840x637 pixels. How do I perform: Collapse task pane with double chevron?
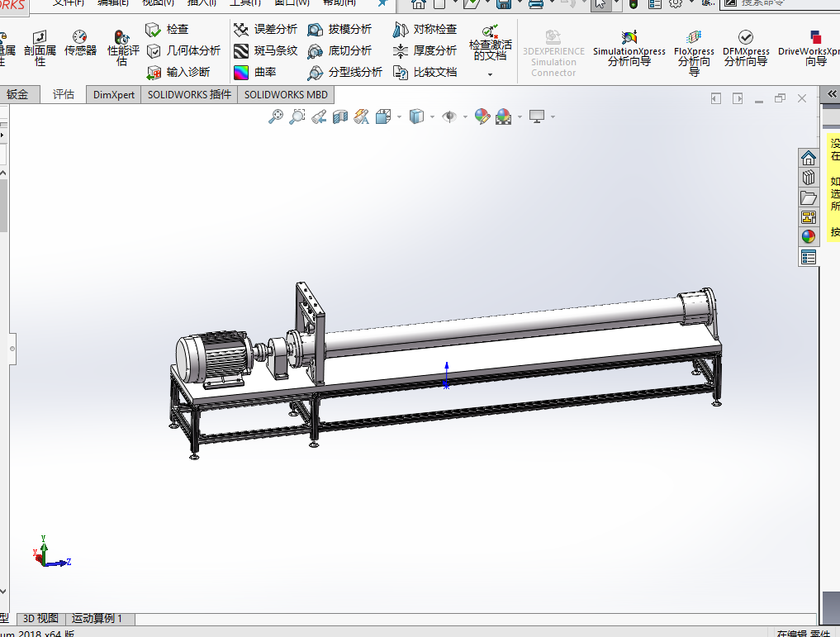[832, 94]
